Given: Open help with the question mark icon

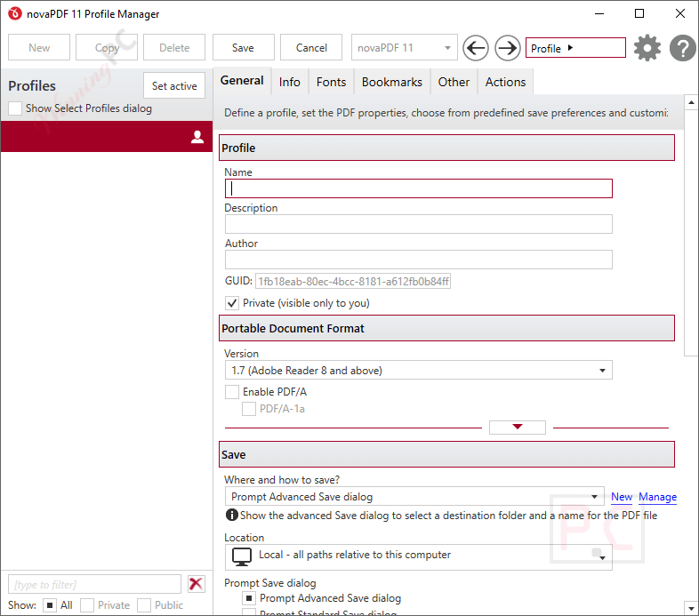Looking at the screenshot, I should (682, 48).
